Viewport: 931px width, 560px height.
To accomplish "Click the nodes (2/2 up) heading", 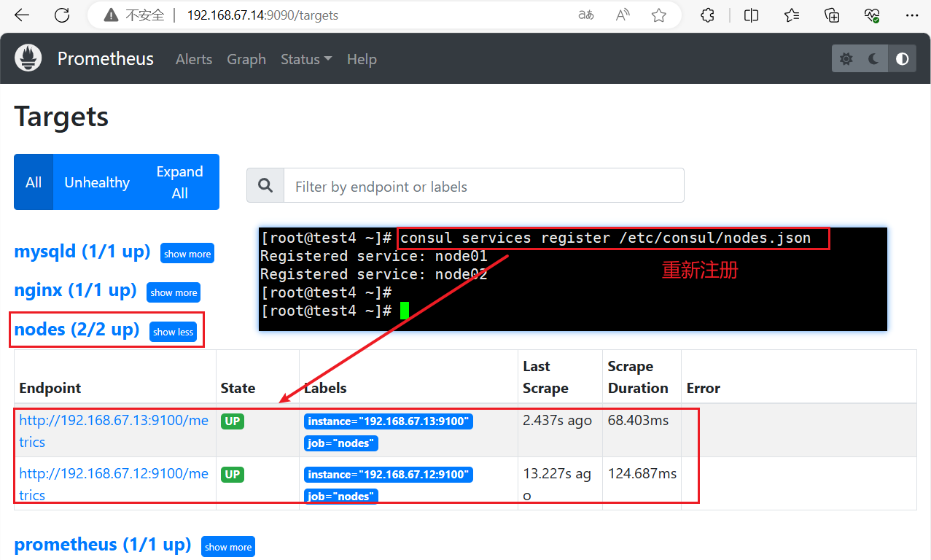I will coord(77,330).
